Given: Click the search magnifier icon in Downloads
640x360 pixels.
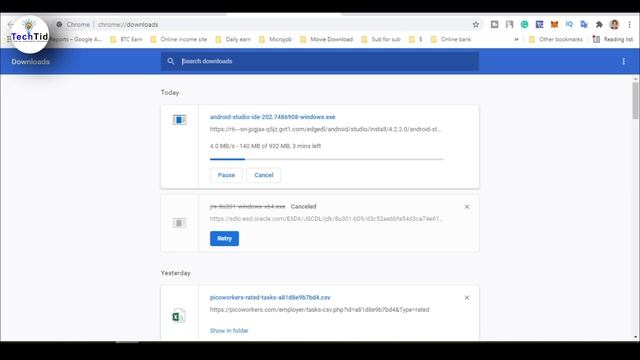Looking at the screenshot, I should (171, 61).
